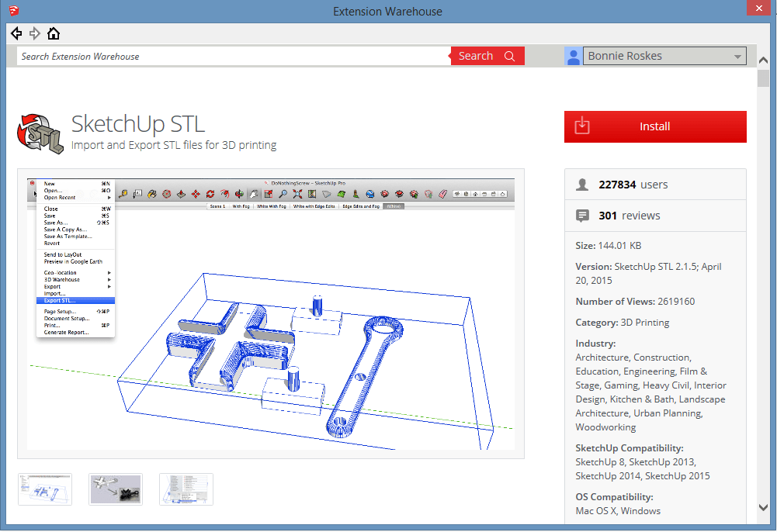This screenshot has height=532, width=777.
Task: Click the blue user avatar icon
Action: coord(573,57)
